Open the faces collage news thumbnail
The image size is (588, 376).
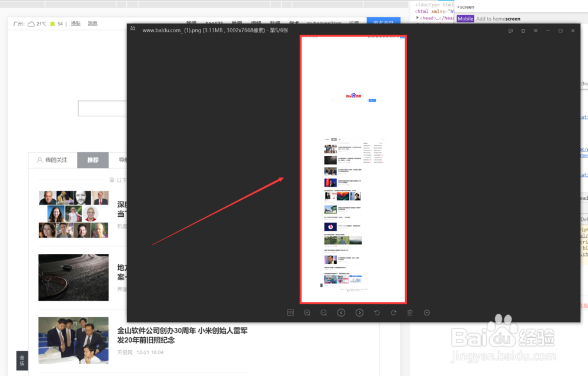tap(73, 214)
